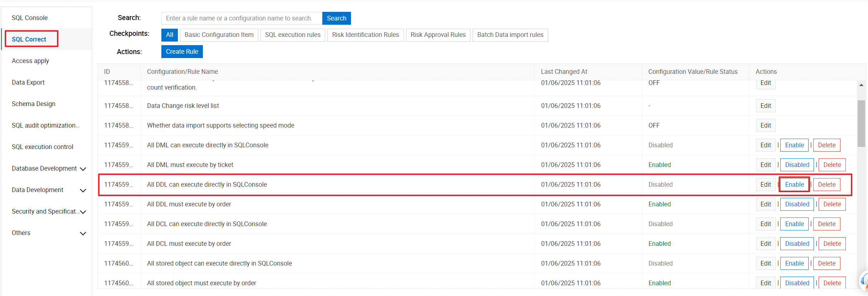
Task: Select SQL Correct in the sidebar
Action: tap(29, 39)
